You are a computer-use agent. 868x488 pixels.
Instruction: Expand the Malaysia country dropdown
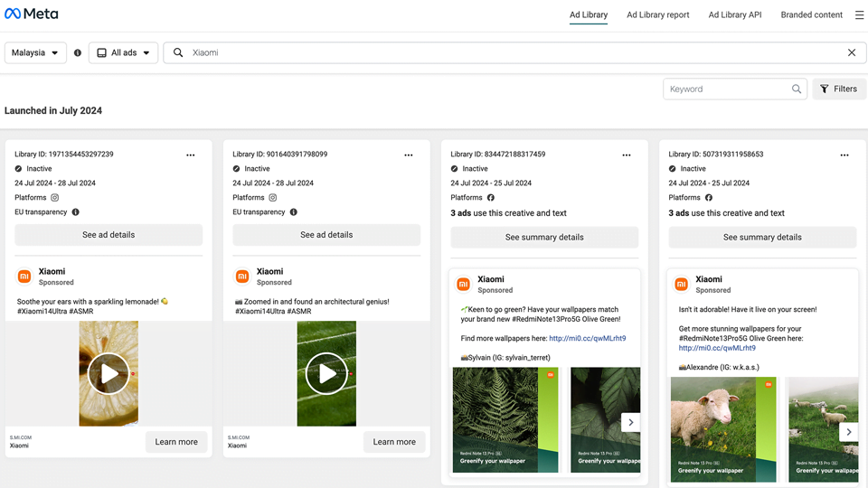tap(35, 52)
